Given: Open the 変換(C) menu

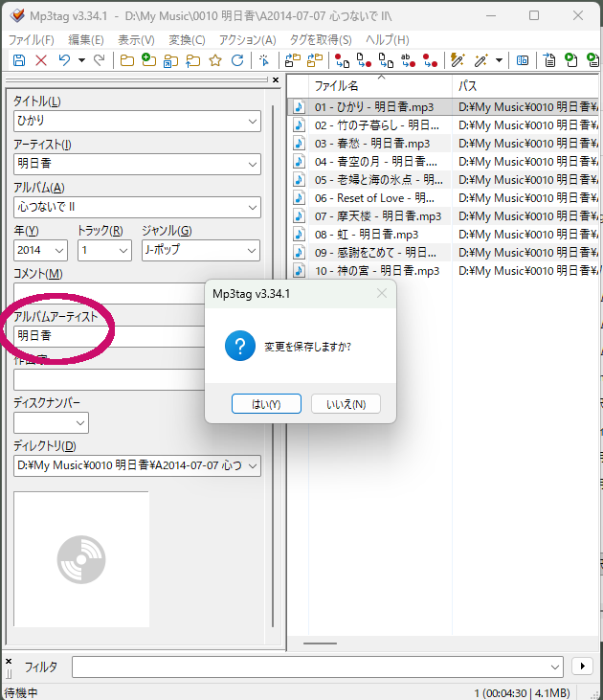Looking at the screenshot, I should (187, 39).
